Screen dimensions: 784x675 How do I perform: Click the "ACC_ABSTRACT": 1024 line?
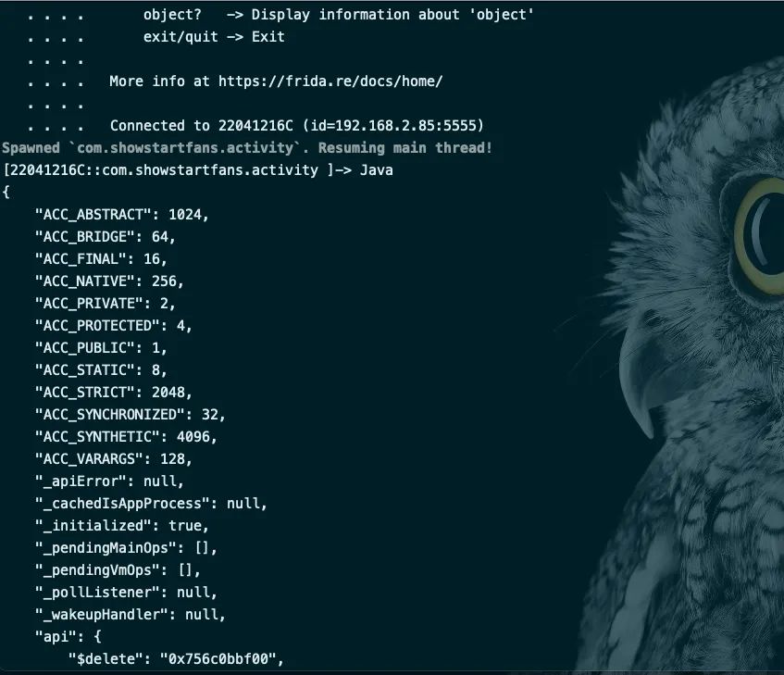pyautogui.click(x=121, y=215)
